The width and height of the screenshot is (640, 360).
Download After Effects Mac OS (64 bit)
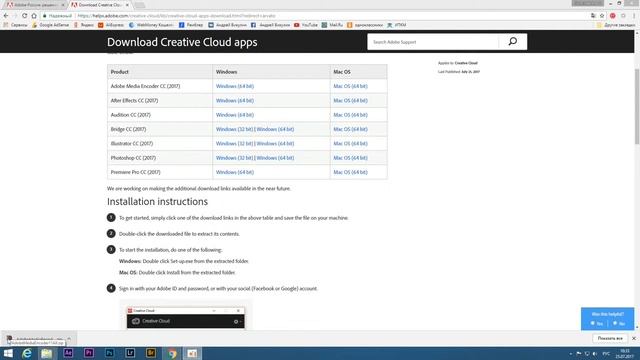(350, 100)
